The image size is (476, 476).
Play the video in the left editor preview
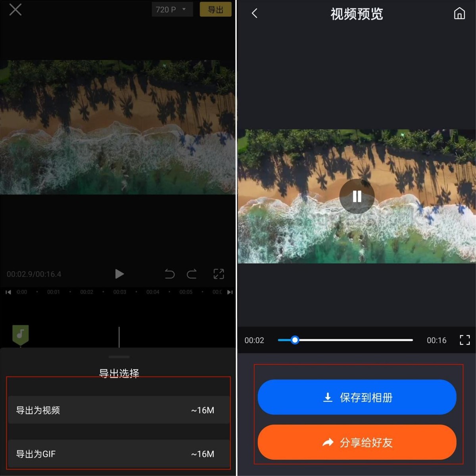[x=119, y=274]
